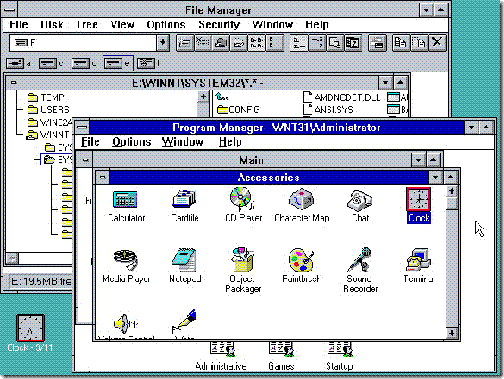Click Accessories scrollbar up arrow

click(452, 191)
